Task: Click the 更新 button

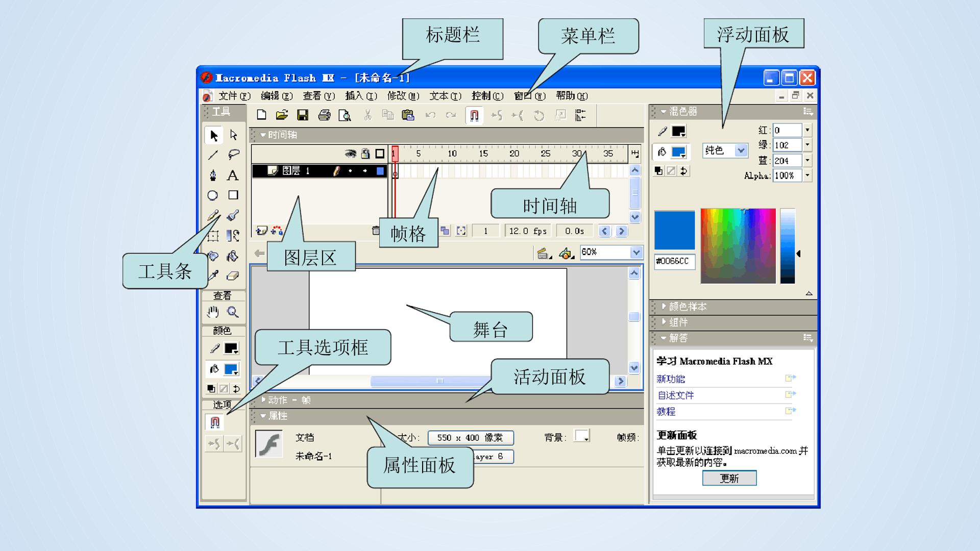Action: pos(729,478)
